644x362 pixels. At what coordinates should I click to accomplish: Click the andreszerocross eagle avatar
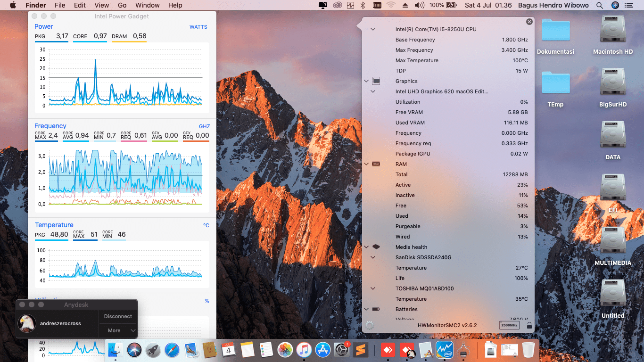click(27, 323)
